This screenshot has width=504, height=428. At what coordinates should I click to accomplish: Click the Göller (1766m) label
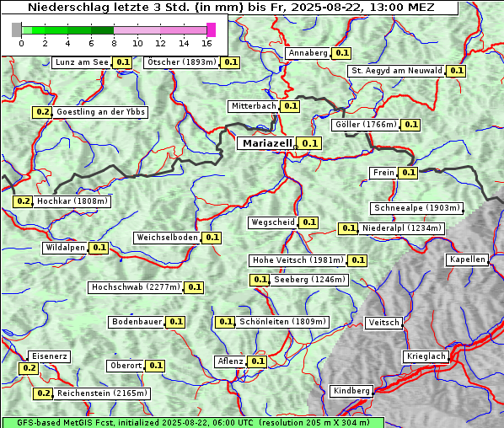[366, 125]
